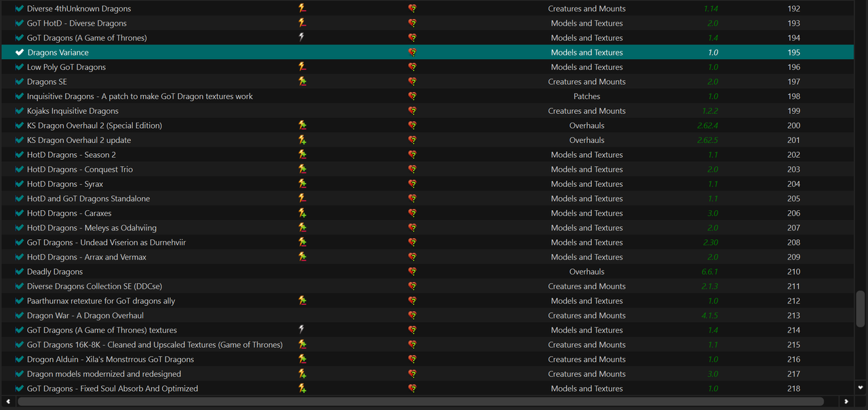
Task: Click conflict icon for HotD Dragons - Conquest Trio
Action: 302,169
